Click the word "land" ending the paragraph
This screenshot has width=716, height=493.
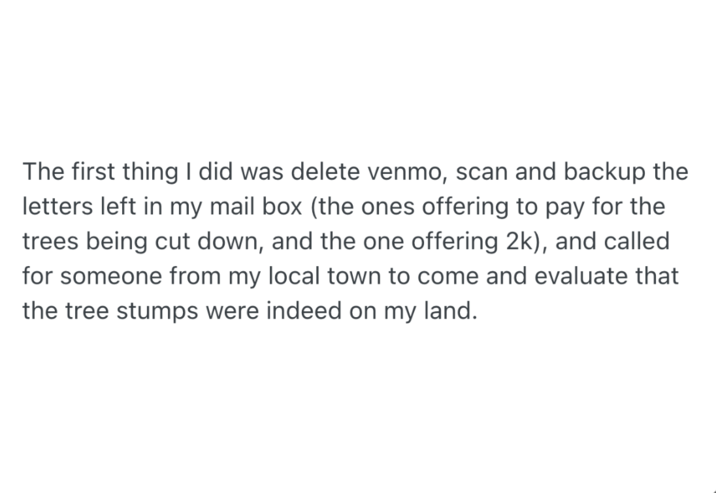(x=452, y=311)
